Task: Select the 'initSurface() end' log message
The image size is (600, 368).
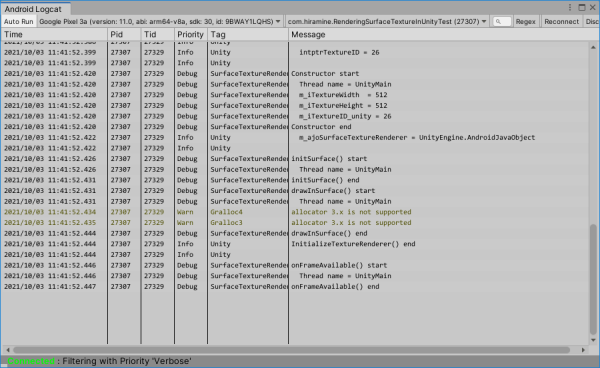Action: point(325,180)
